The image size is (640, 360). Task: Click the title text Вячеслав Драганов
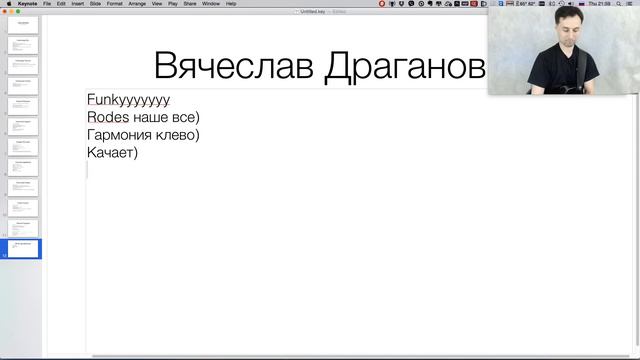[320, 66]
